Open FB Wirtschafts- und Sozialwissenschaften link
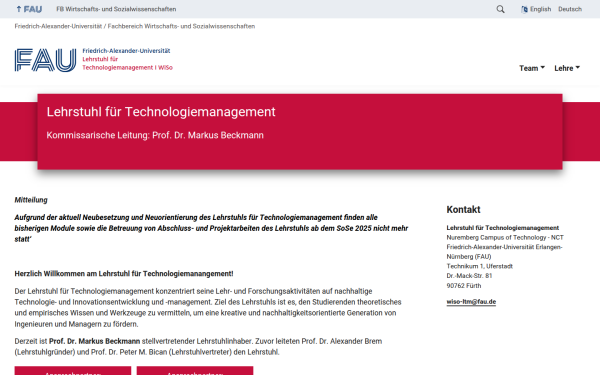600x375 pixels. [x=116, y=9]
